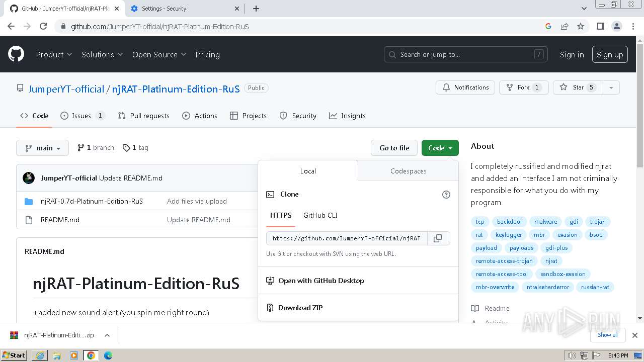The height and width of the screenshot is (362, 644).
Task: Open the Chrome three-dot menu
Action: click(x=633, y=26)
